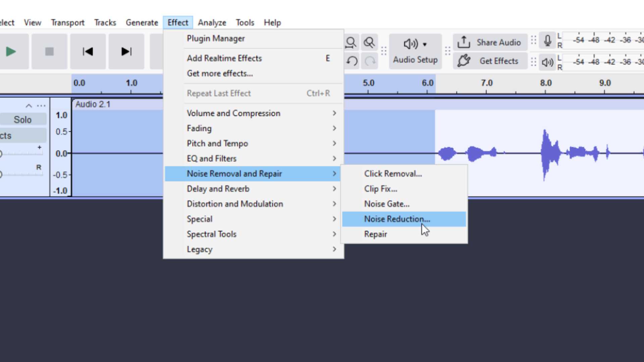Click the microphone record meter icon
Viewport: 644px width, 362px height.
click(547, 41)
